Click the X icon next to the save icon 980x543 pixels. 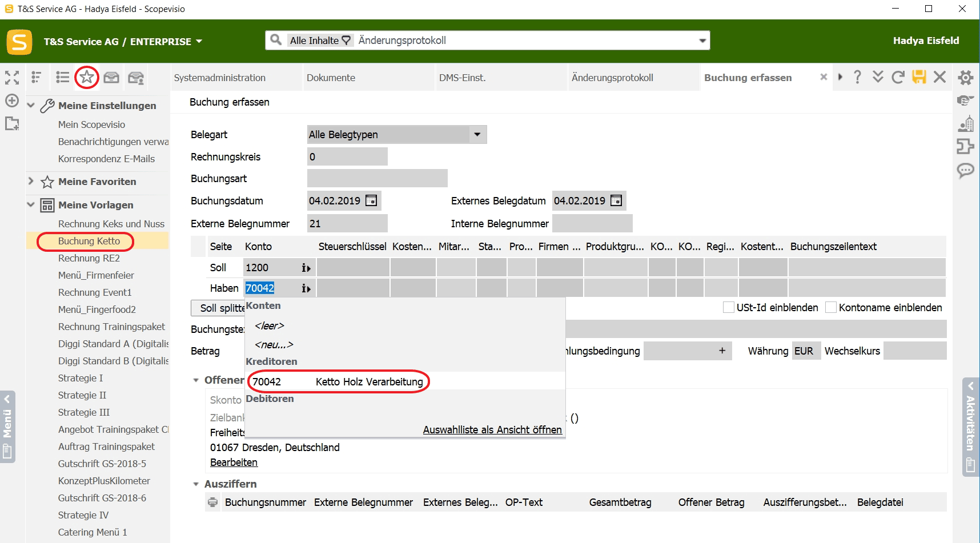pos(939,77)
